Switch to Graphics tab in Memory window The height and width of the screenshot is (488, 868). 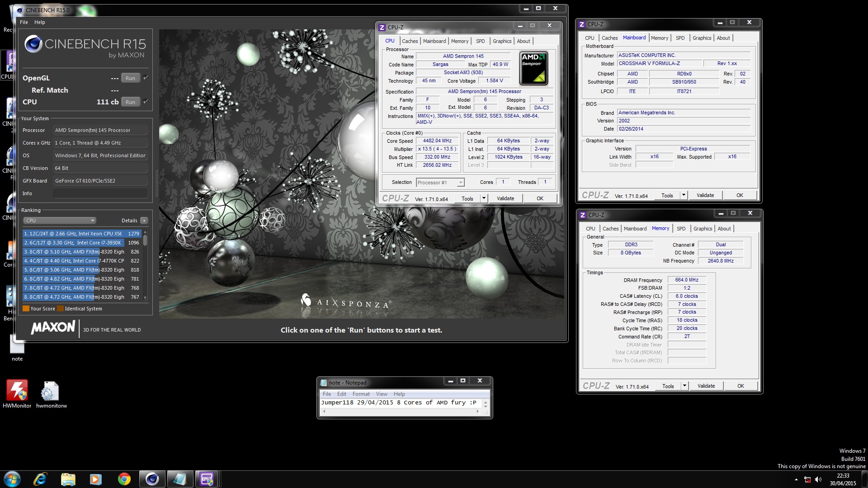point(703,229)
